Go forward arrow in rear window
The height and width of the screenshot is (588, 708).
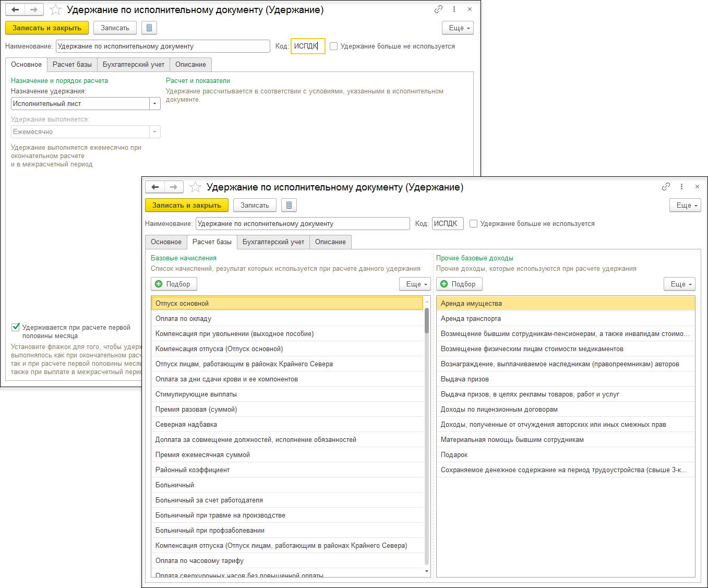click(x=34, y=10)
